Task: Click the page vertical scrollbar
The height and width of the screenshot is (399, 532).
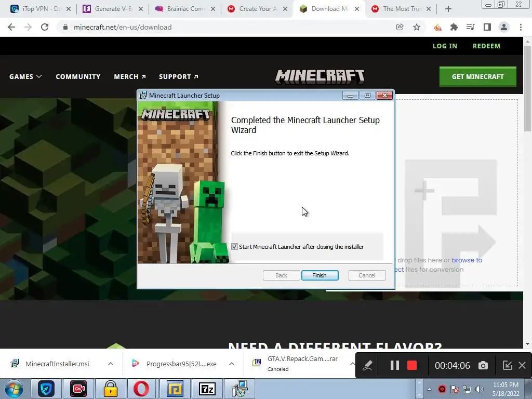Action: [527, 88]
